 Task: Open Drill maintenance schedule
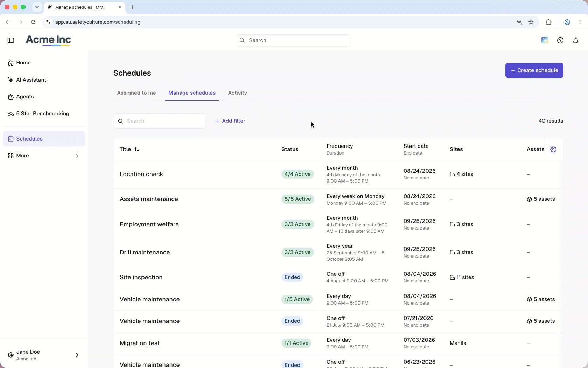(145, 252)
